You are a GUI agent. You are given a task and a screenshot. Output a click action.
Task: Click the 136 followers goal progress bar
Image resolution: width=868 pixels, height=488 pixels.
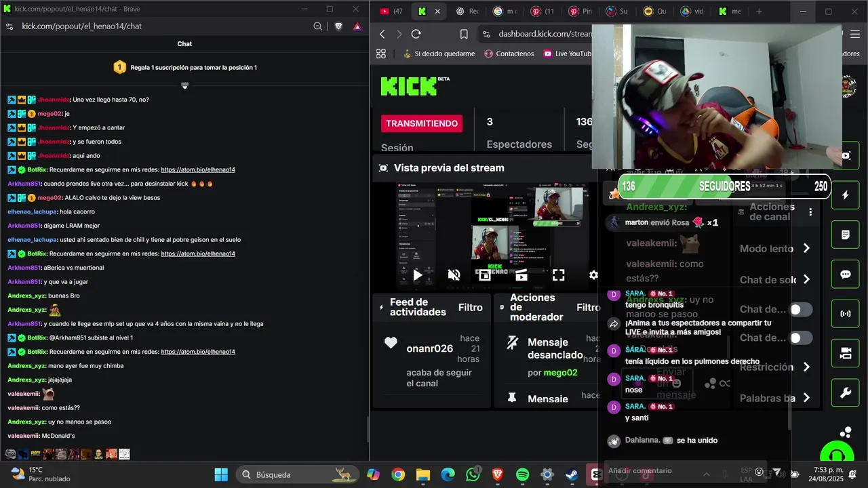(724, 186)
